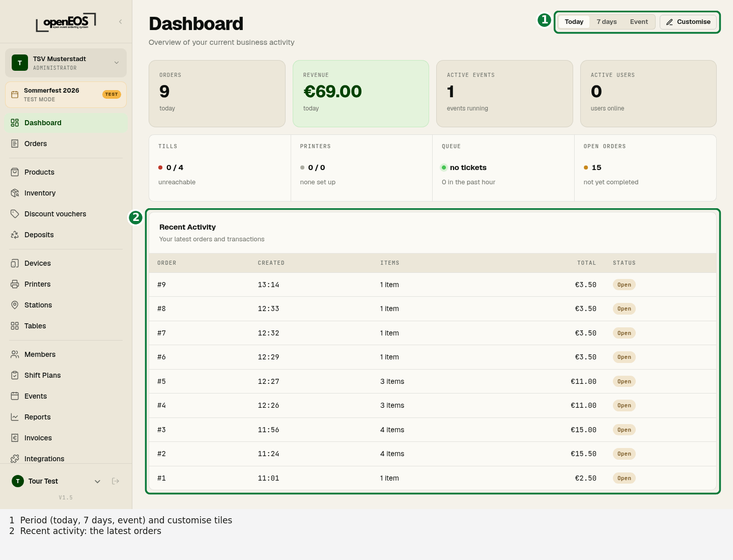
Task: Expand the Tour Test user menu chevron
Action: (98, 481)
